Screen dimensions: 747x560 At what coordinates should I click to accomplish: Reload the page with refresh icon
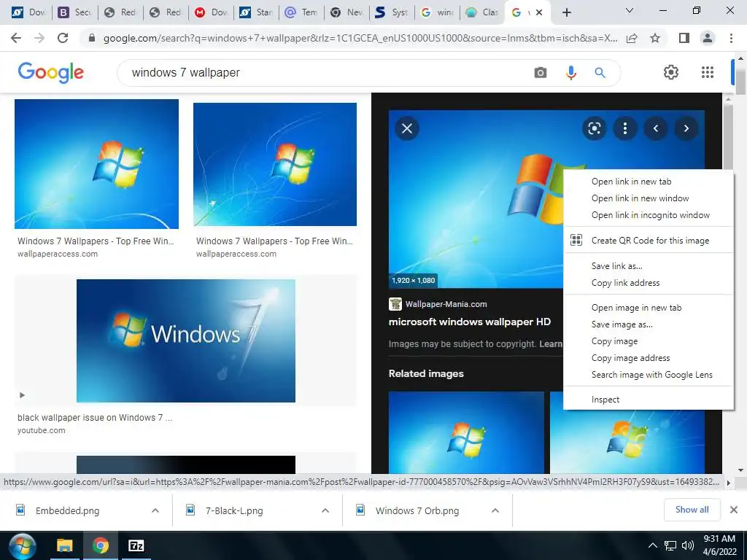(63, 38)
